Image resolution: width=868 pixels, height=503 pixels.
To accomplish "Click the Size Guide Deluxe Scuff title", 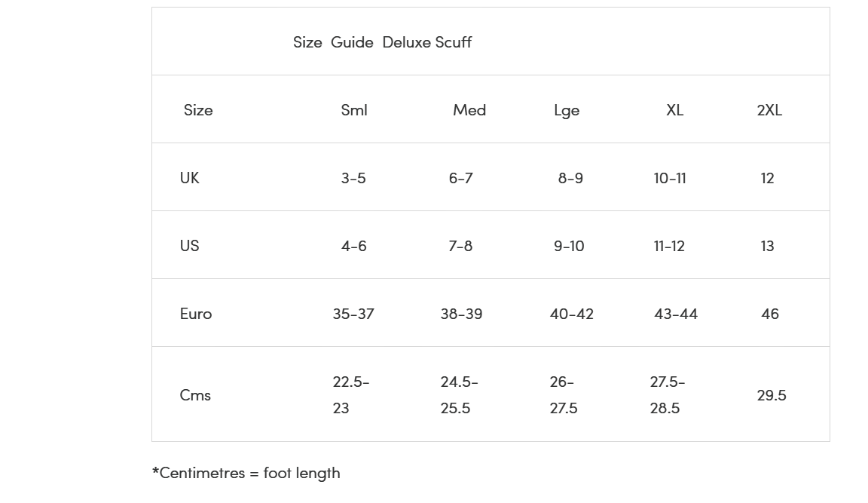I will coord(382,42).
